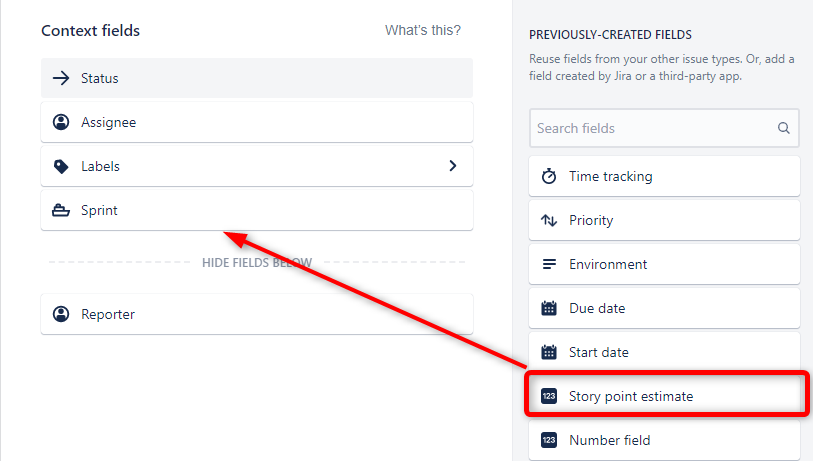
Task: Click the Hide Fields Below divider
Action: tap(257, 263)
